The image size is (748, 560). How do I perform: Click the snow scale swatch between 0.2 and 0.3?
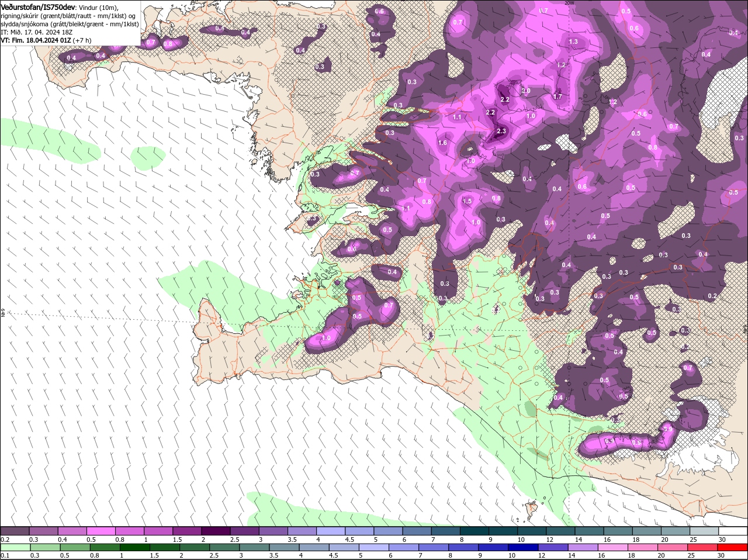pos(15,531)
